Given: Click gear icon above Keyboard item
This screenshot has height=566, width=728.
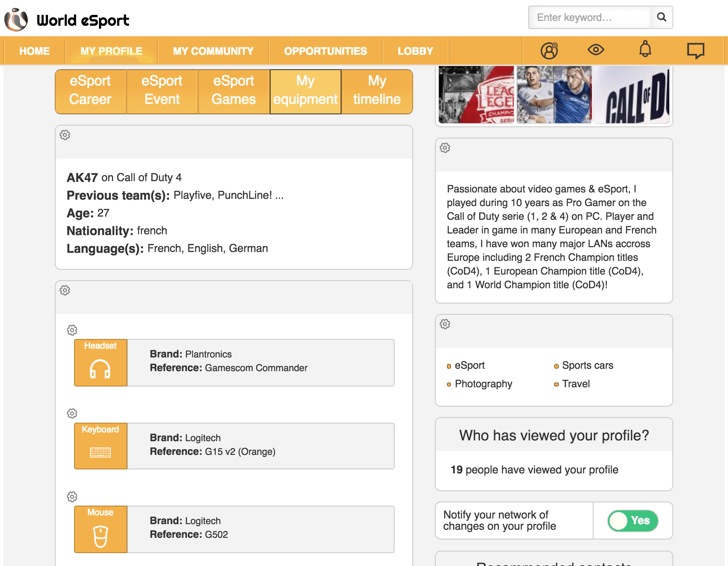Looking at the screenshot, I should 72,413.
